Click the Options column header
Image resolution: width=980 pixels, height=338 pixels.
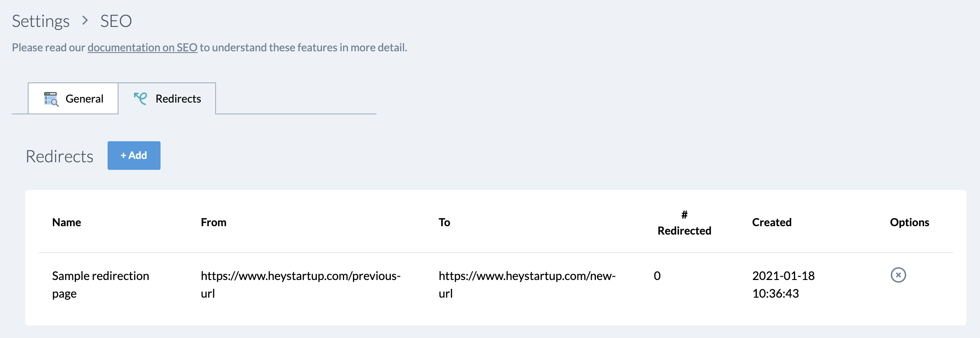click(x=909, y=222)
